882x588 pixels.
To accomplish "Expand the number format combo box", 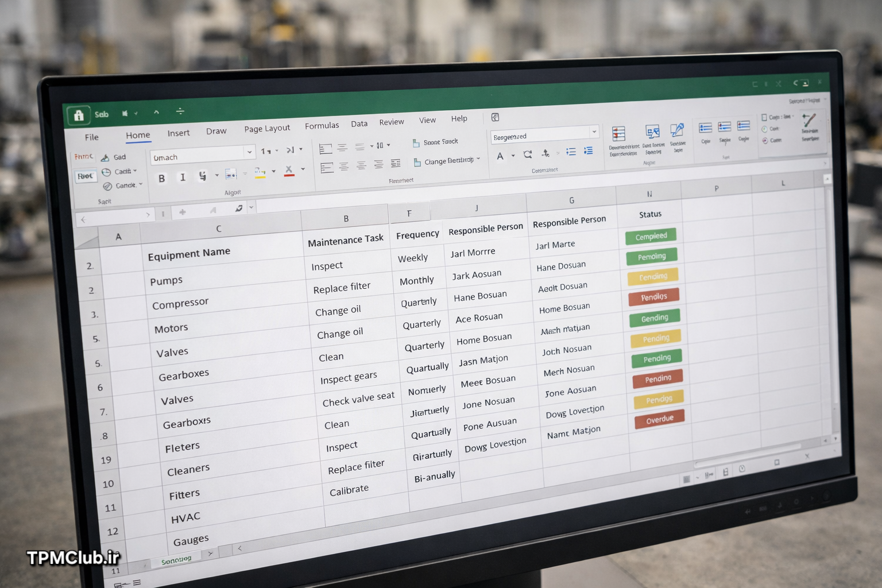I will point(594,132).
